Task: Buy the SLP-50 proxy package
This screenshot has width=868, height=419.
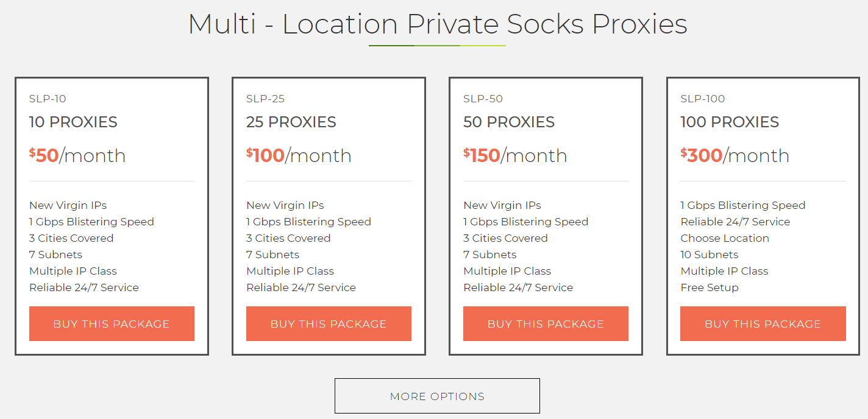Action: [545, 323]
